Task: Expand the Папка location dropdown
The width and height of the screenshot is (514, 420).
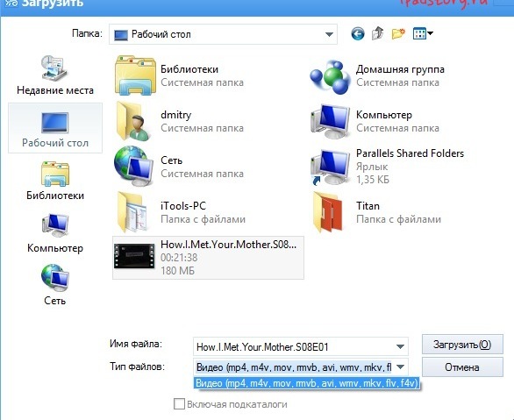Action: click(x=329, y=34)
